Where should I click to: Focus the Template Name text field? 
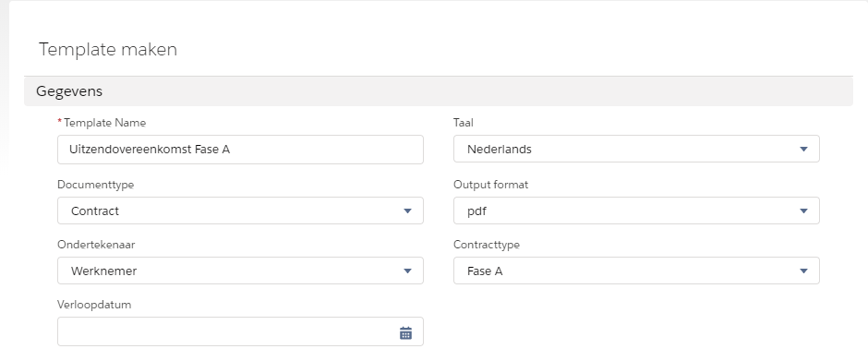click(240, 150)
